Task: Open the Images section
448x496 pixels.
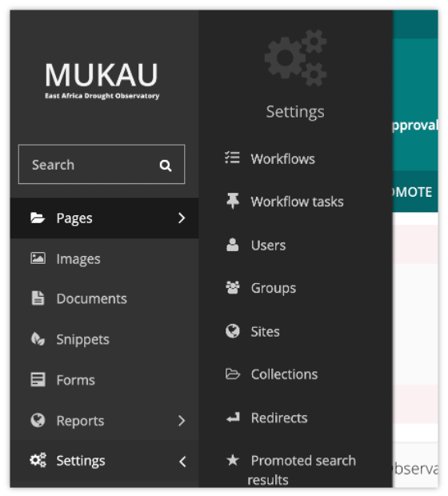Action: point(105,258)
